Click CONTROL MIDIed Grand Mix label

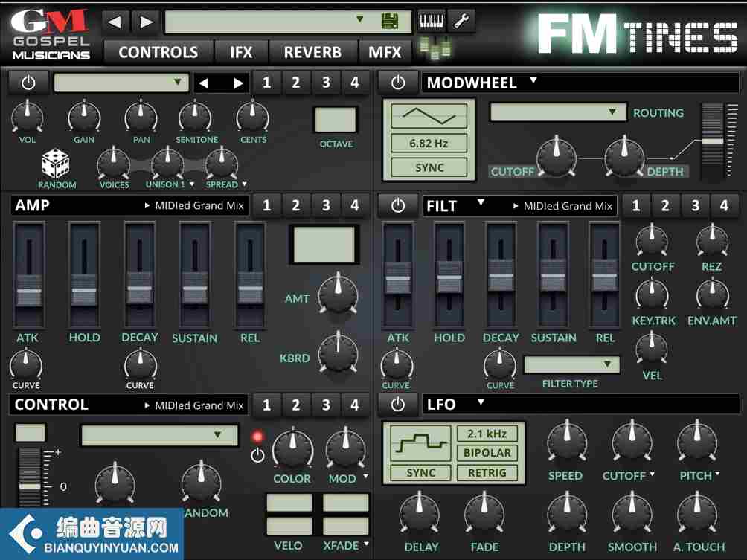pyautogui.click(x=199, y=405)
